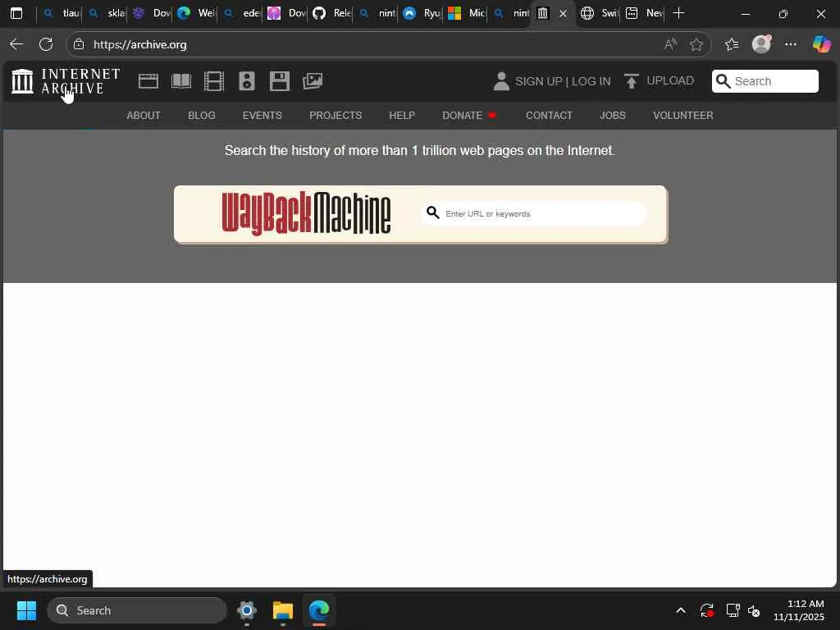840x630 pixels.
Task: Open the tab actions menu icon
Action: click(16, 13)
